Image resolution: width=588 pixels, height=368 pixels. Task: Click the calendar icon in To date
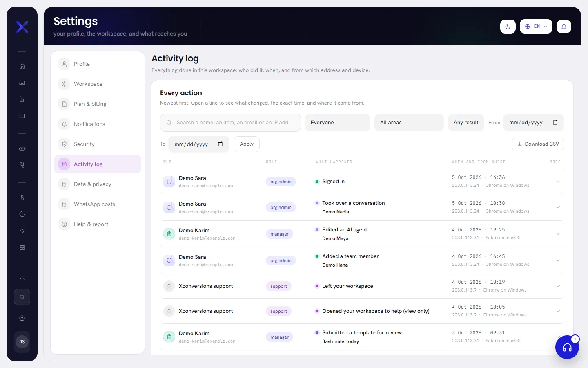point(220,144)
